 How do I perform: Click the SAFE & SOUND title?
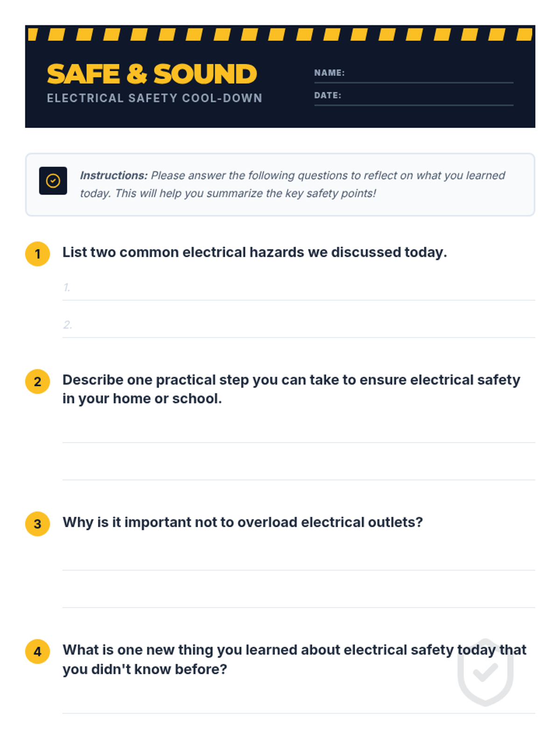(152, 74)
